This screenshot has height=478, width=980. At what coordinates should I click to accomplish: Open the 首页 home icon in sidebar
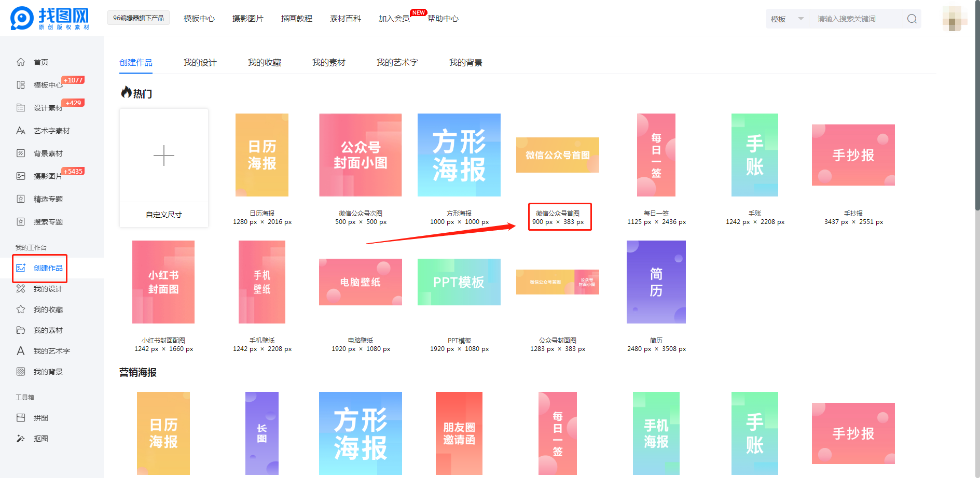pyautogui.click(x=21, y=62)
